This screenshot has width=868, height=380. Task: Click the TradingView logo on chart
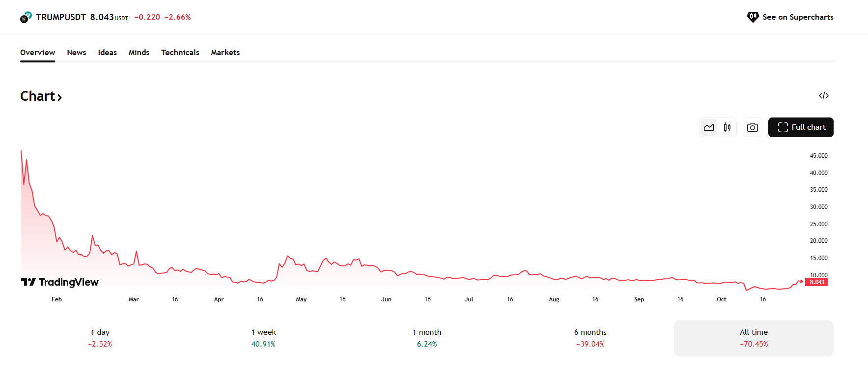[60, 282]
